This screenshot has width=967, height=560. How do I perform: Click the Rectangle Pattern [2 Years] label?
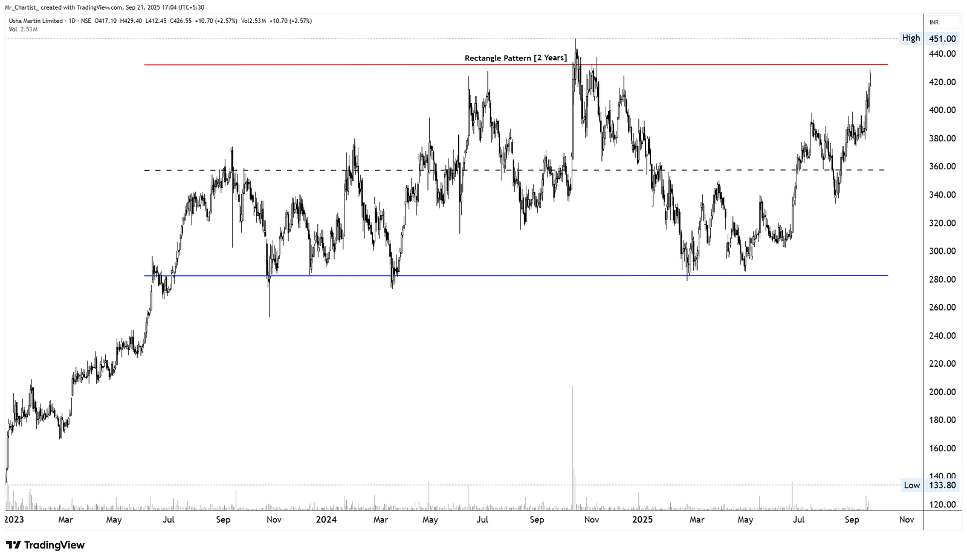(x=515, y=58)
